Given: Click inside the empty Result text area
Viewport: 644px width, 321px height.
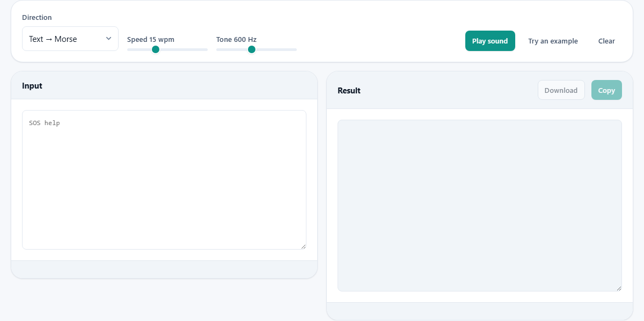Looking at the screenshot, I should (x=480, y=206).
